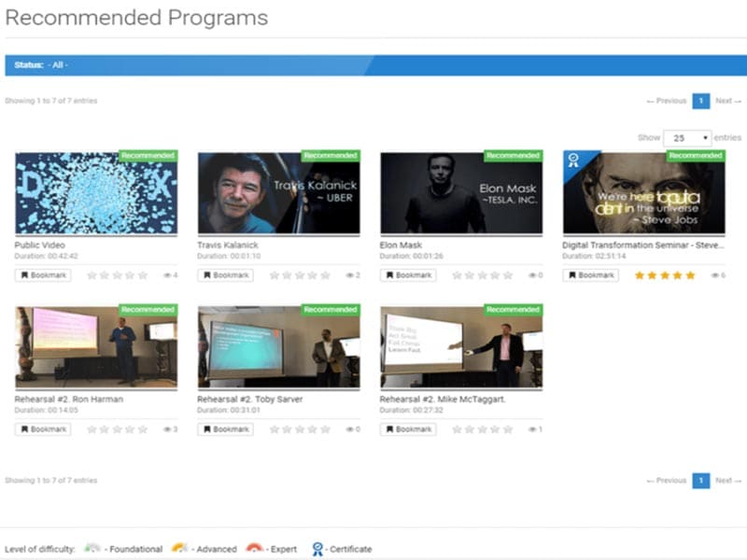Rate Elon Mask five stars
This screenshot has height=560, width=747.
point(508,275)
